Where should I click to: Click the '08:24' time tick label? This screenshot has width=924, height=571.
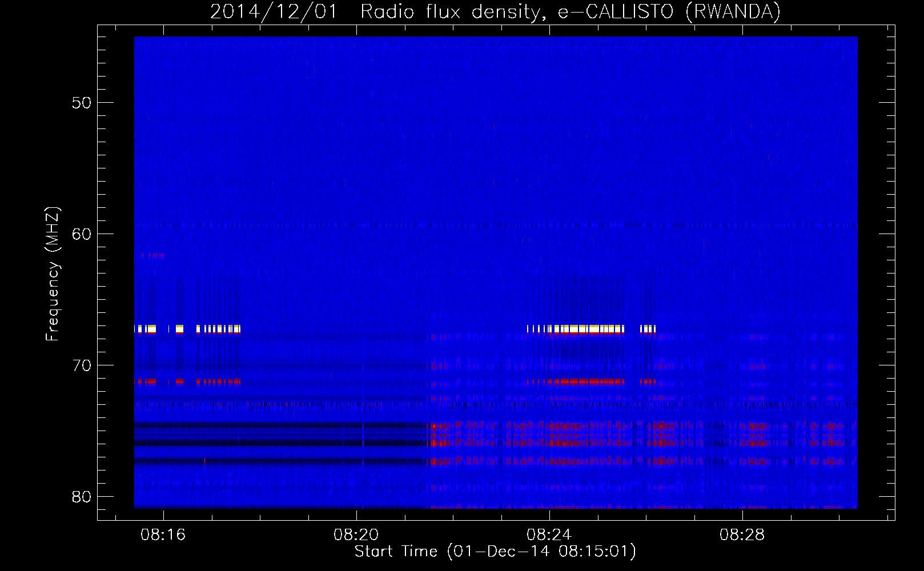pyautogui.click(x=549, y=535)
